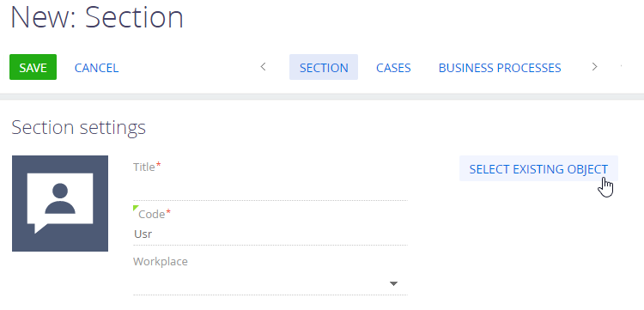Click the Workplace field label

[x=161, y=262]
